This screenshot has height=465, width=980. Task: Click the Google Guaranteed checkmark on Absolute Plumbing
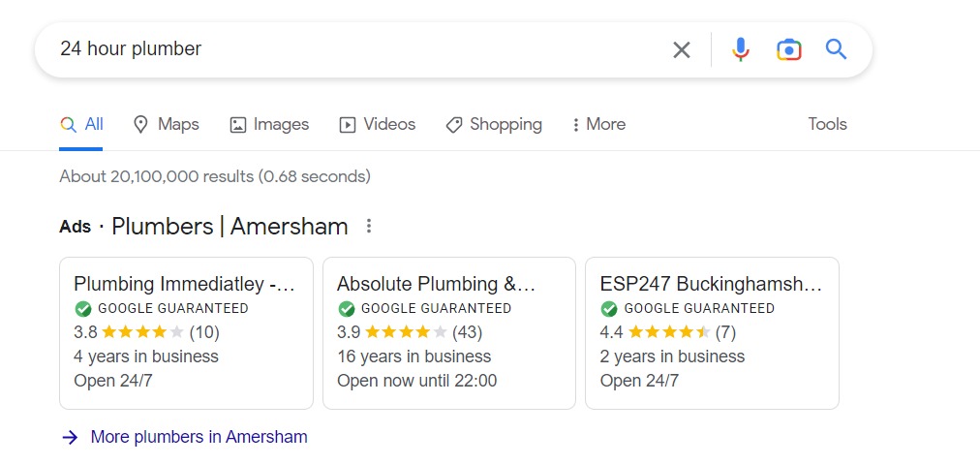(x=347, y=309)
